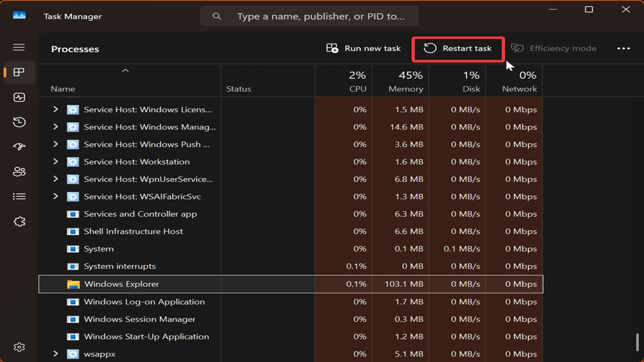Open the Services page in sidebar
Viewport: 644px width, 362px height.
pyautogui.click(x=19, y=221)
